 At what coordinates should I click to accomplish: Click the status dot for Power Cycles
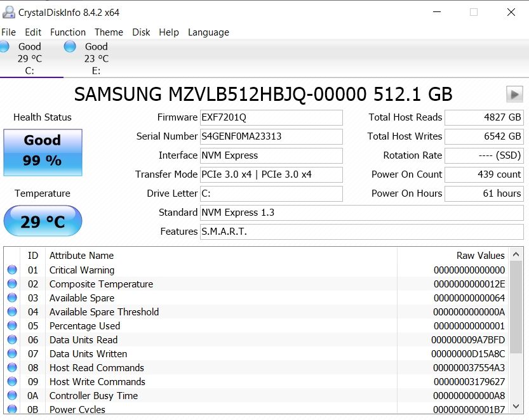(x=12, y=409)
